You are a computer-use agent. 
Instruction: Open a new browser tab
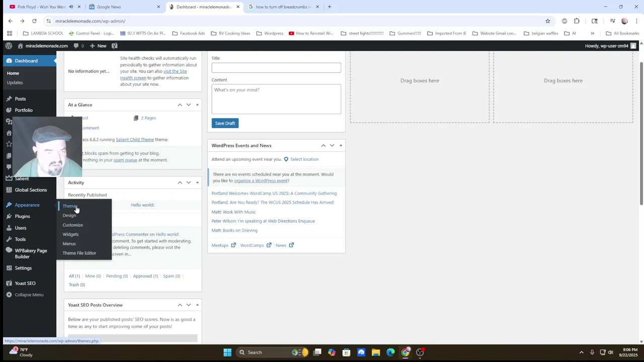(x=330, y=7)
